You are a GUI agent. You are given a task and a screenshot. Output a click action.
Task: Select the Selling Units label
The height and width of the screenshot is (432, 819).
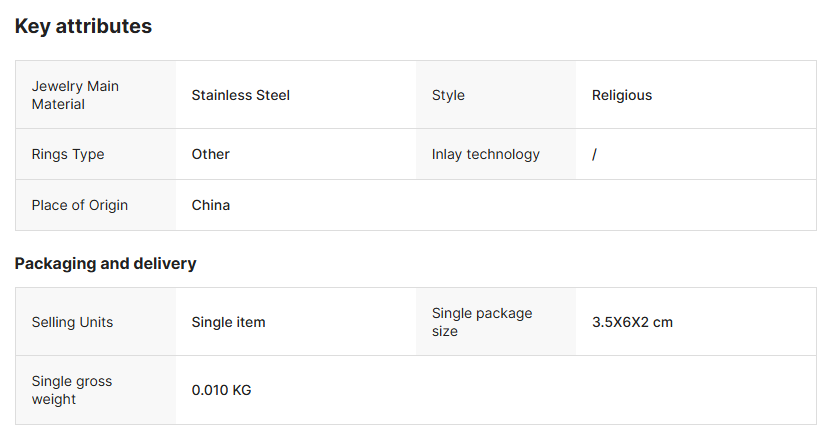coord(72,322)
